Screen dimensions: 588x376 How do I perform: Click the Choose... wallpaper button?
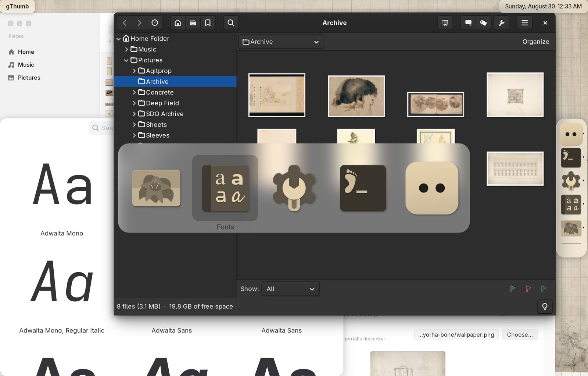[520, 335]
